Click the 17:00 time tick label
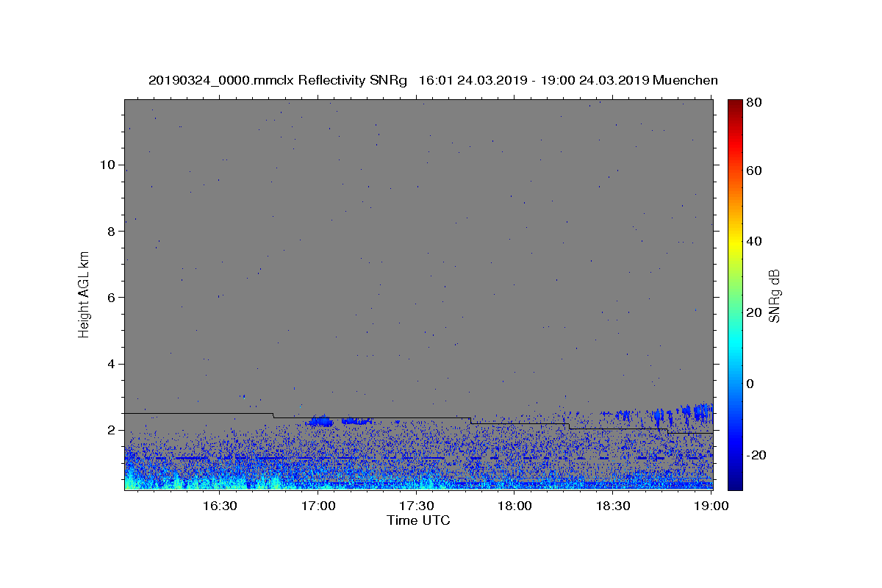882x588 pixels. pyautogui.click(x=318, y=506)
